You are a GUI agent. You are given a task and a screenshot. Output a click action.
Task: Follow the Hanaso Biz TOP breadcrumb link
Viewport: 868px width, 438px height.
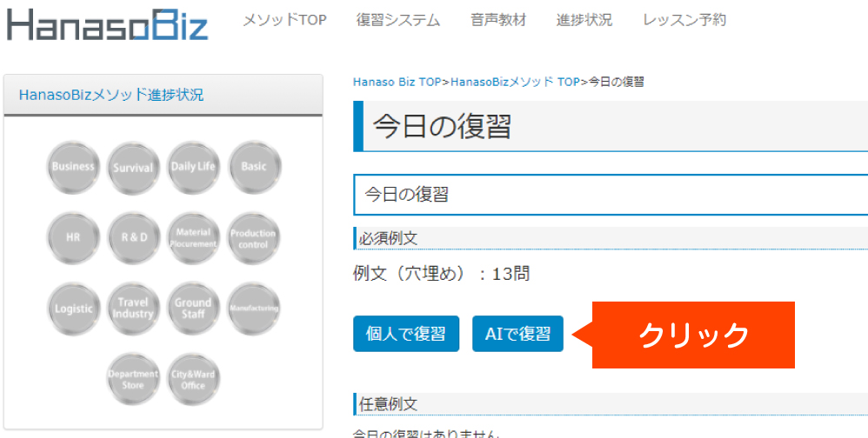[397, 82]
